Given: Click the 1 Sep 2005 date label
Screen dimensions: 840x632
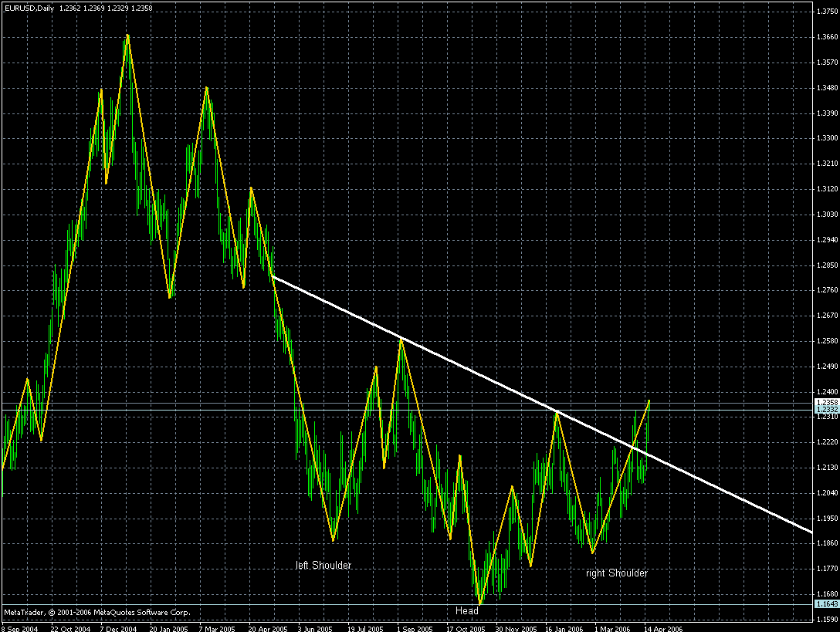Looking at the screenshot, I should [x=415, y=629].
